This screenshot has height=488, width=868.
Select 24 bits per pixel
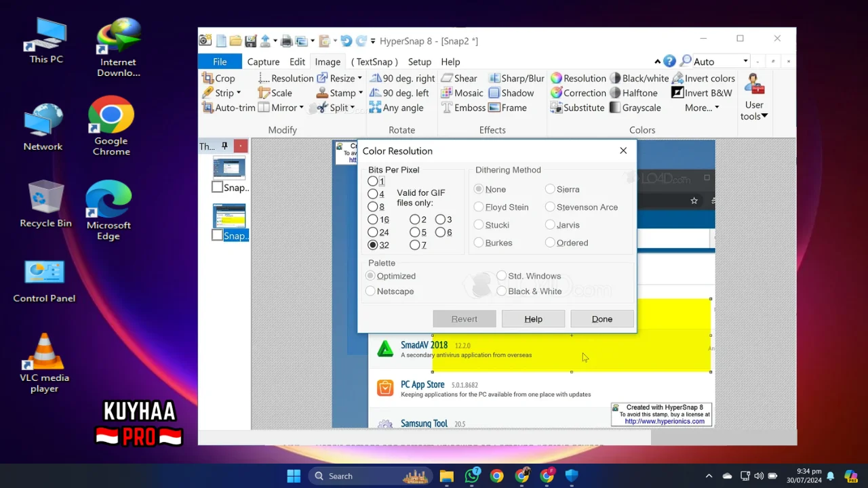coord(372,232)
